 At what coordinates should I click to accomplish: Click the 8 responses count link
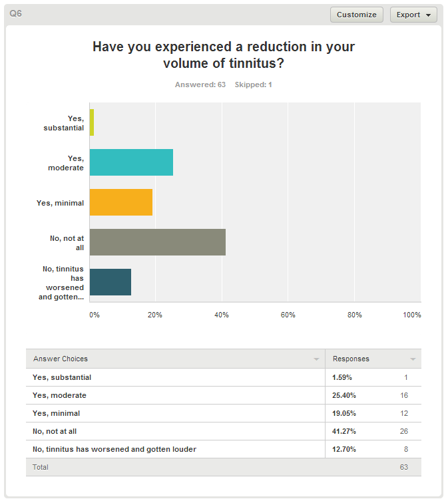pyautogui.click(x=405, y=449)
